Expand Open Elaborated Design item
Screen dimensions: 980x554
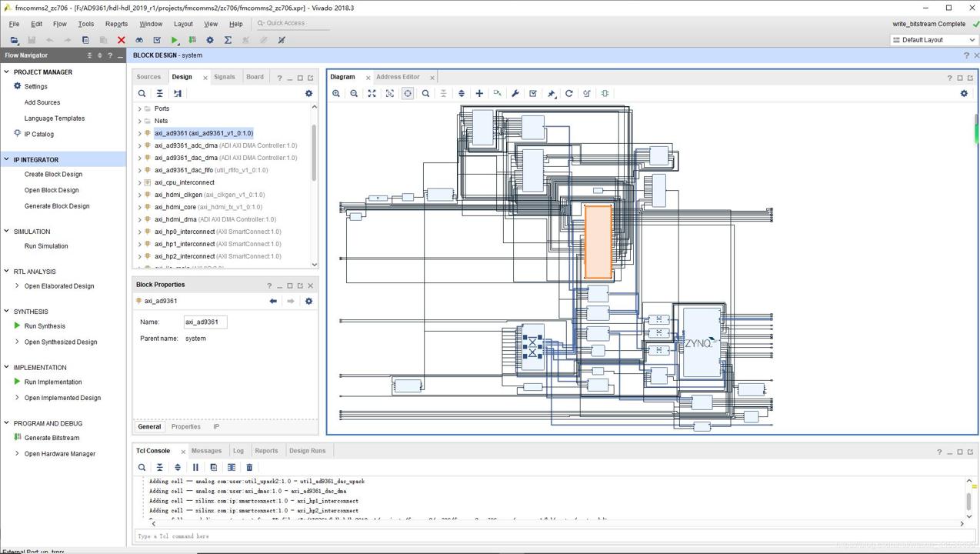point(17,285)
